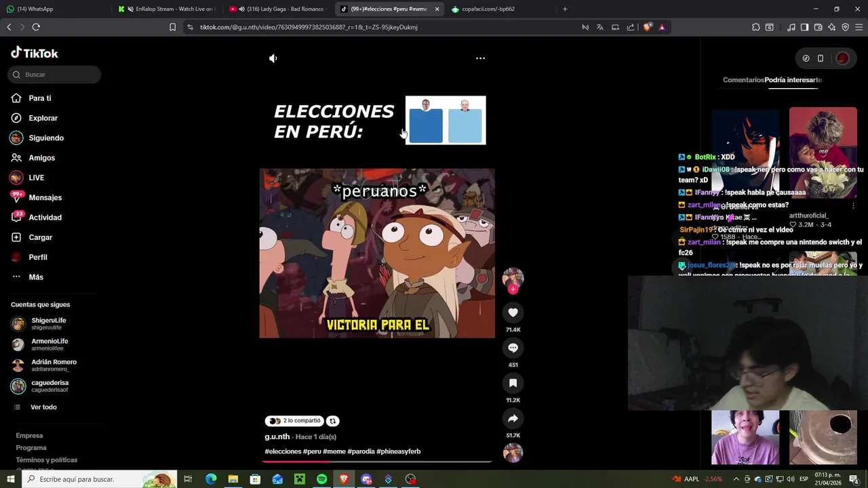The width and height of the screenshot is (868, 488).
Task: Open Brave Rewards triangle icon
Action: (x=662, y=27)
